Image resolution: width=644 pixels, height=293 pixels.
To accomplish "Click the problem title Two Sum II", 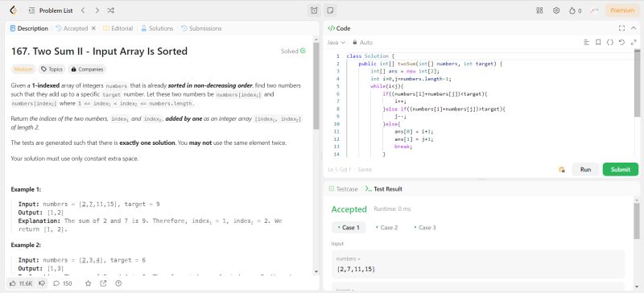I will tap(99, 52).
